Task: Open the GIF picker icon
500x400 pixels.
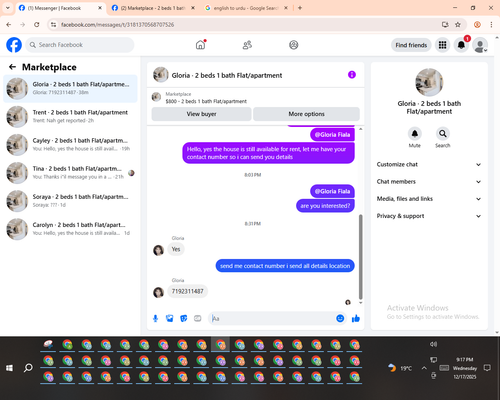Action: [x=198, y=319]
